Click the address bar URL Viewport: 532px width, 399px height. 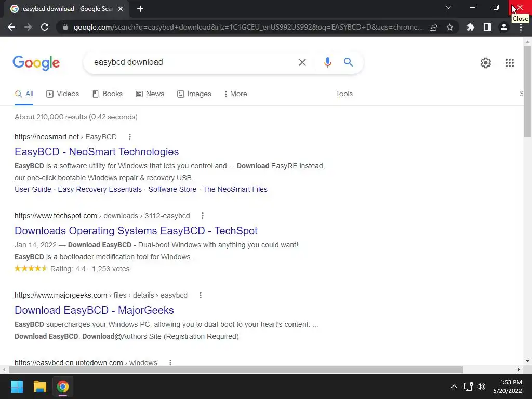point(248,27)
